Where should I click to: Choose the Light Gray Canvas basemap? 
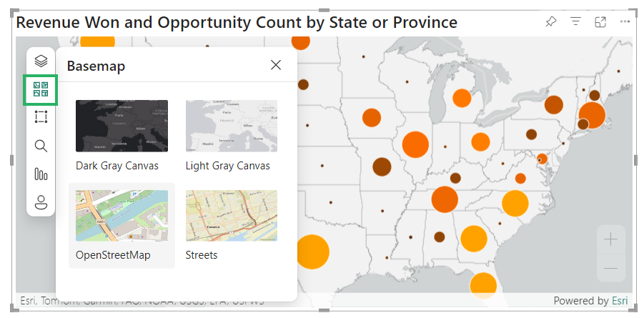(x=232, y=126)
